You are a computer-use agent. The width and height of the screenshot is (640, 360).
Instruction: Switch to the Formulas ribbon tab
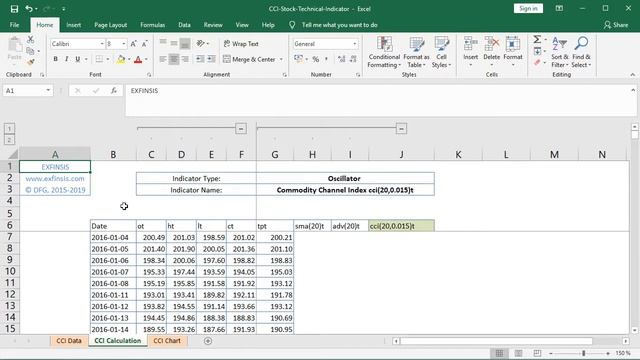coord(153,25)
